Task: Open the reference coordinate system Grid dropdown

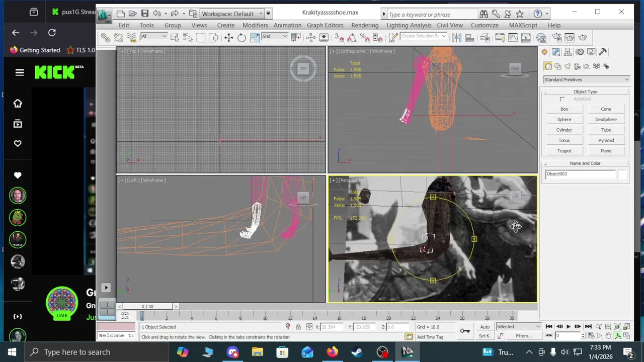Action: [x=274, y=36]
